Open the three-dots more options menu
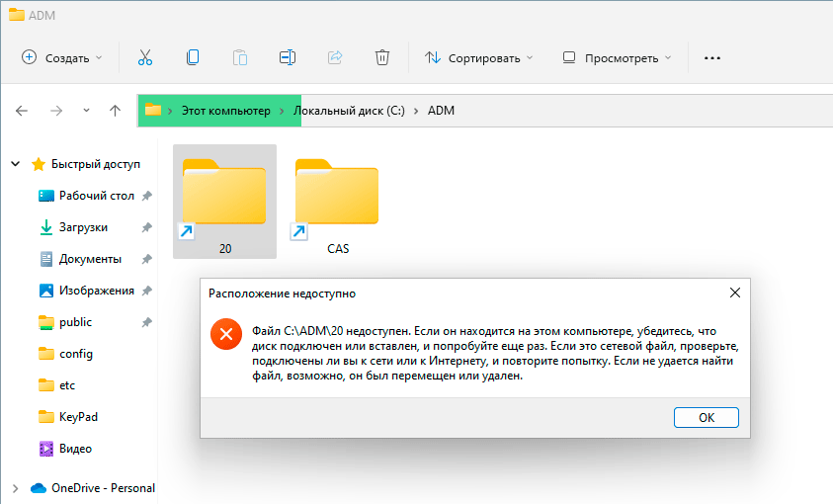Image resolution: width=833 pixels, height=504 pixels. point(711,58)
